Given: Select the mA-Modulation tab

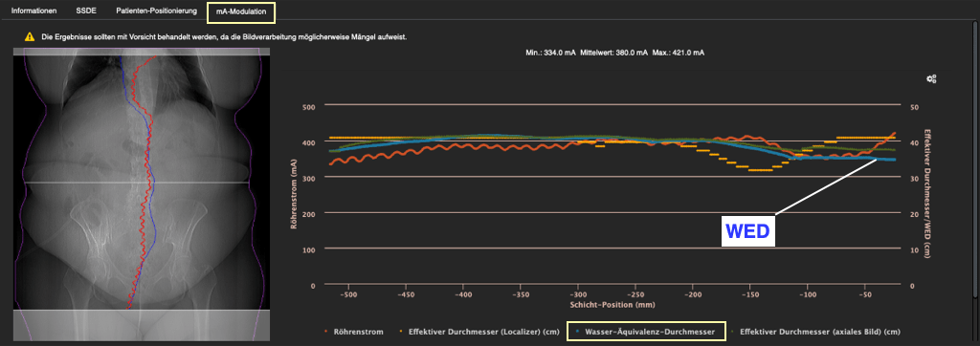Looking at the screenshot, I should 240,11.
